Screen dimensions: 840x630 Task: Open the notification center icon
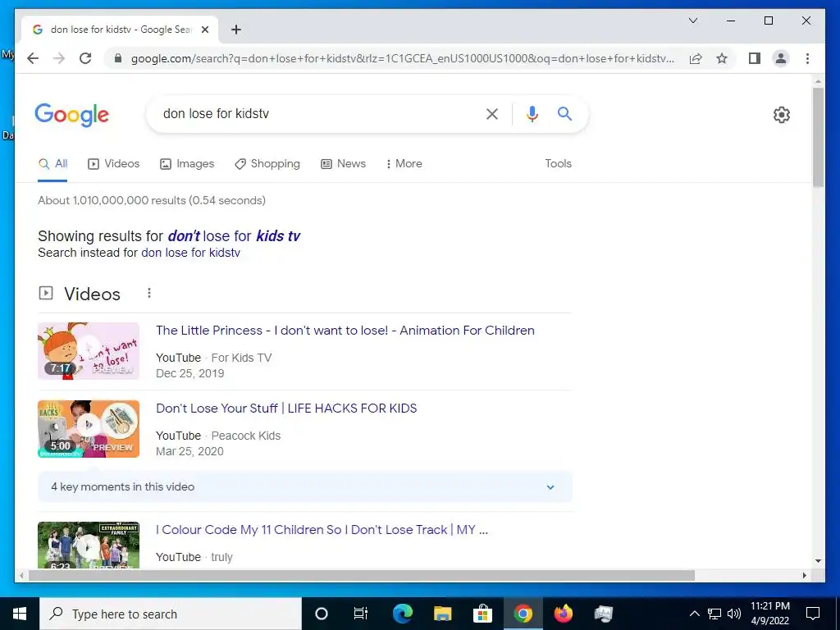click(x=813, y=614)
